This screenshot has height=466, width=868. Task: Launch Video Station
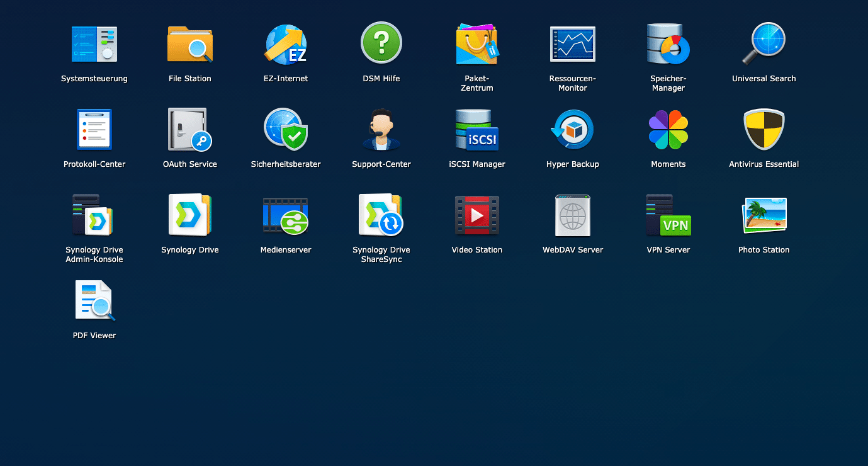(x=477, y=215)
